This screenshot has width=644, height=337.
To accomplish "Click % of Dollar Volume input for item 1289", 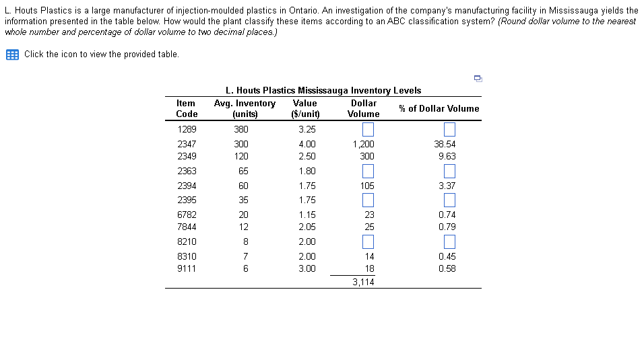I will pos(449,129).
